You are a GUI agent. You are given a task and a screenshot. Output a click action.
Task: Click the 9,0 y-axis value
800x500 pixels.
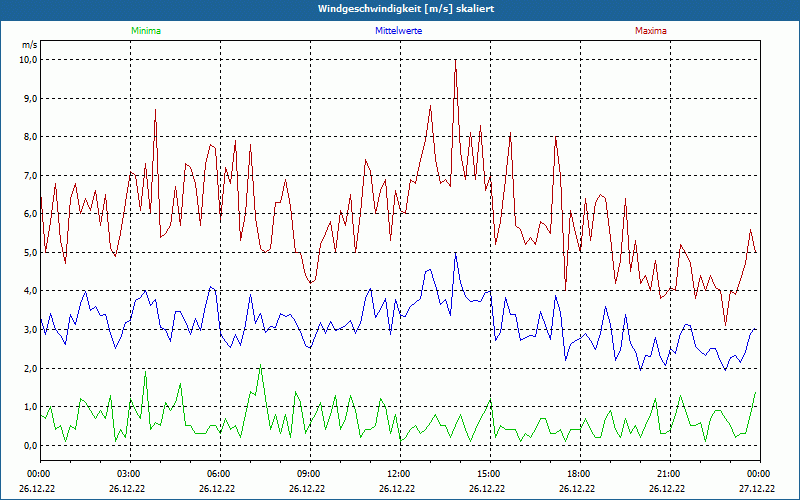pyautogui.click(x=31, y=98)
